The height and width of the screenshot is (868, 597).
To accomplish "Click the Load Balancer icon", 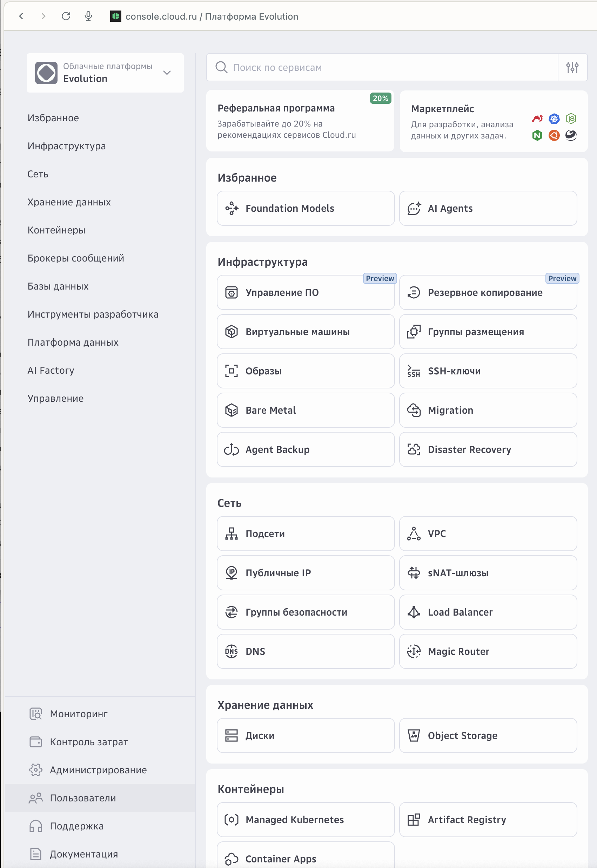I will point(414,612).
